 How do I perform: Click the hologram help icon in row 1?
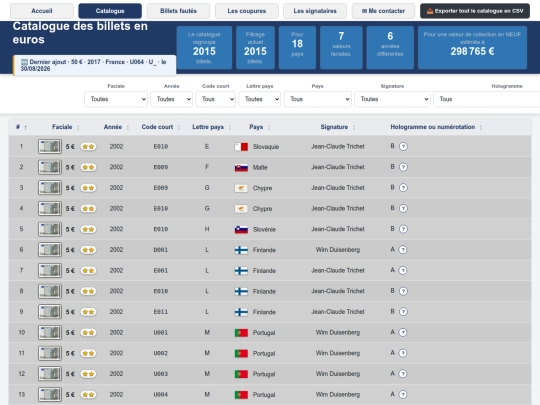click(x=403, y=146)
